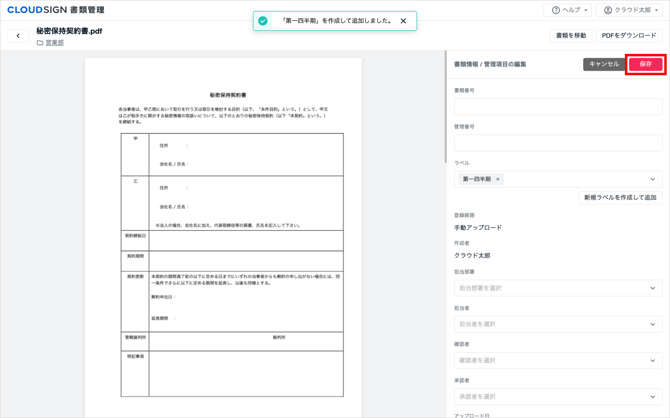
Task: Open the 営業部 folder link
Action: pos(55,43)
